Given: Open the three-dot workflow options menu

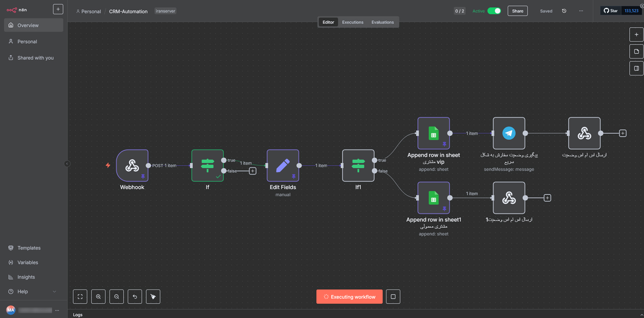Looking at the screenshot, I should coord(581,11).
